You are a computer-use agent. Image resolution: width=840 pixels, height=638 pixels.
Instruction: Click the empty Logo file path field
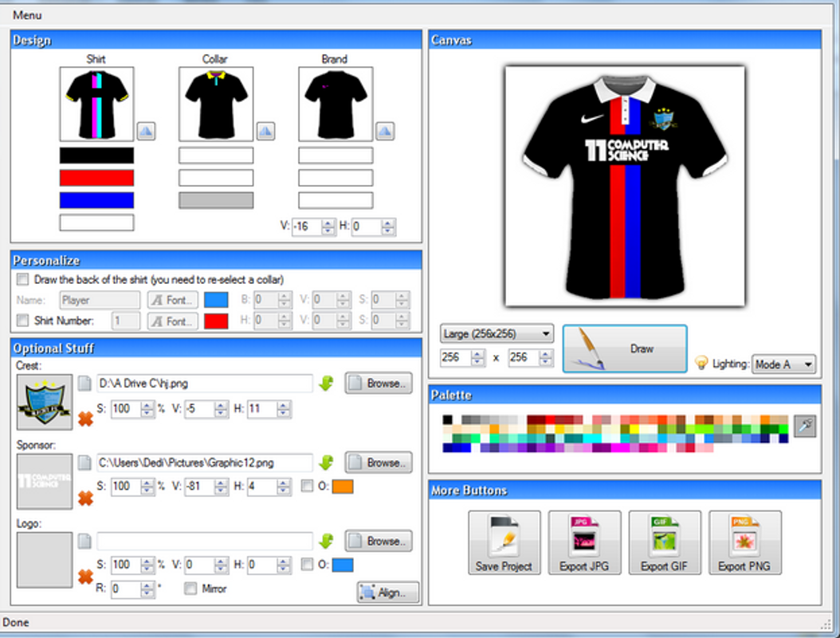204,542
